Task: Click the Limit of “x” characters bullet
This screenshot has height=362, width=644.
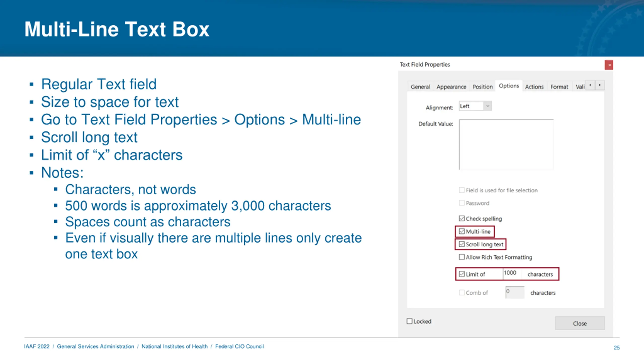Action: click(x=112, y=155)
